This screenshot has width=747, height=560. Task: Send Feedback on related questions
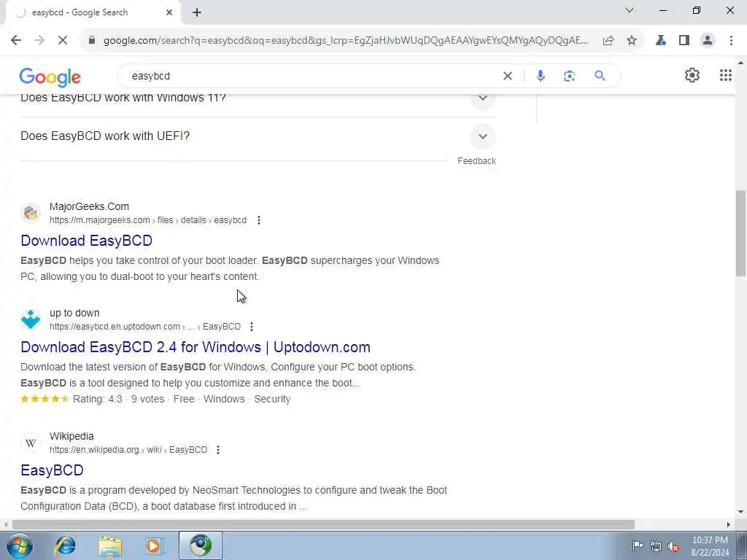click(476, 161)
